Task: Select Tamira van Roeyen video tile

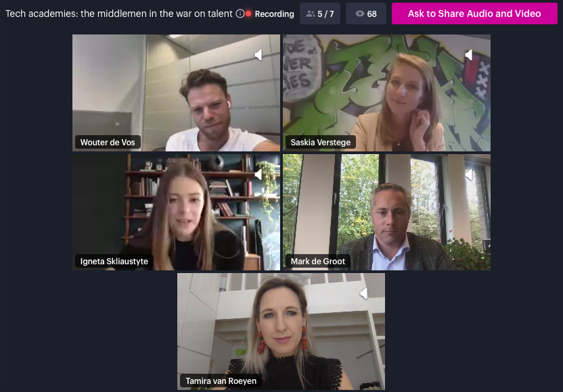Action: pos(281,331)
